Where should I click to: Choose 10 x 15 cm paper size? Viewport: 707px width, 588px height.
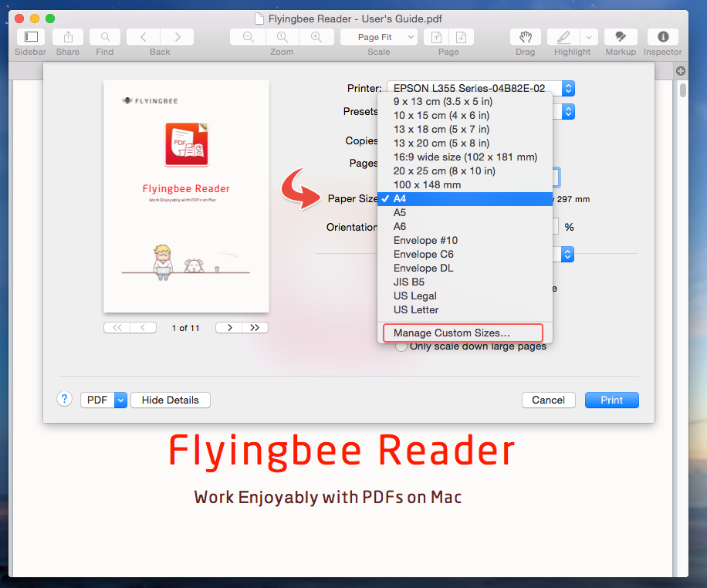[x=465, y=116]
